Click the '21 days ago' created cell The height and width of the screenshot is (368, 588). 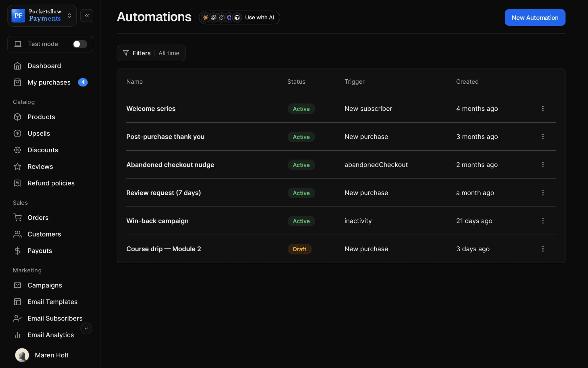tap(474, 221)
